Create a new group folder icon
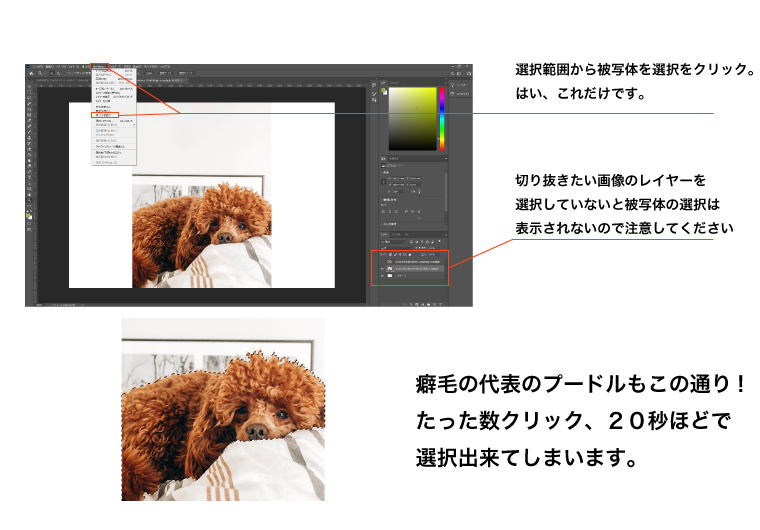 point(428,305)
